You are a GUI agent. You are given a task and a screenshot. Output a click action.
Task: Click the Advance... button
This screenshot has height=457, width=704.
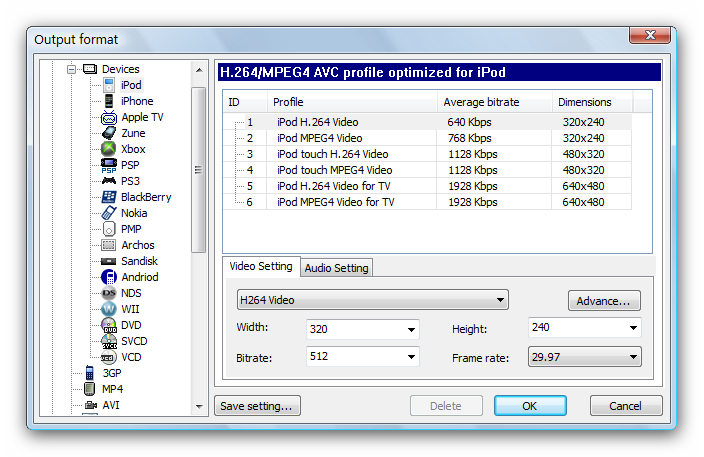[604, 301]
